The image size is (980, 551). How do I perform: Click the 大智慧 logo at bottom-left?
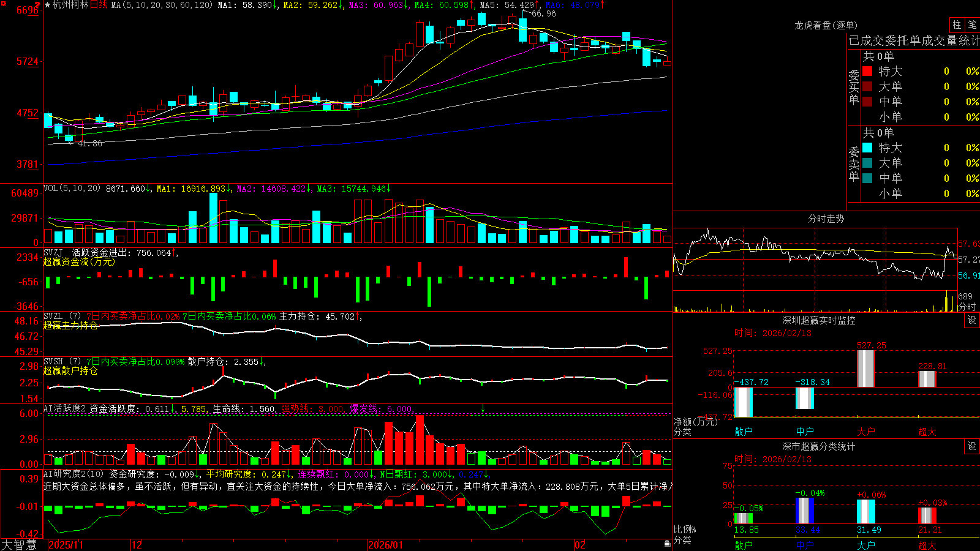[x=19, y=545]
